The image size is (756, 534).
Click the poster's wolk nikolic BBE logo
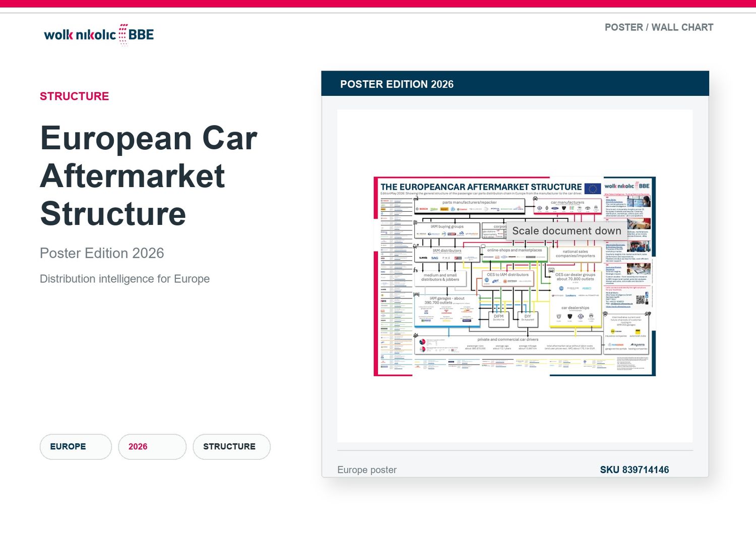tap(627, 186)
